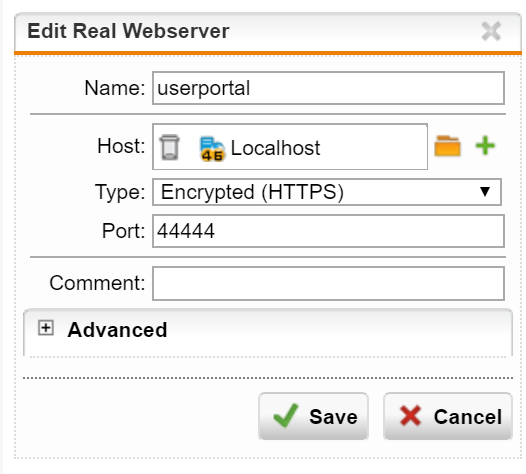This screenshot has width=526, height=474.
Task: Focus the Name field containing userportal
Action: tap(328, 88)
